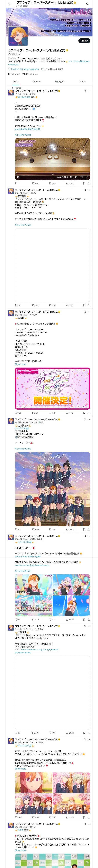Expand 'Show more' on the Apr 20 post
This screenshot has width=98, height=868.
(x=20, y=364)
